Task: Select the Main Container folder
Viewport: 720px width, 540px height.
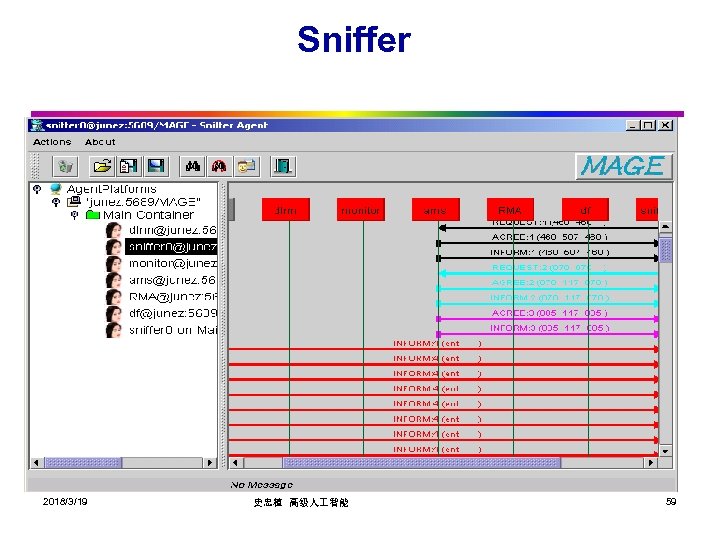Action: coord(148,215)
